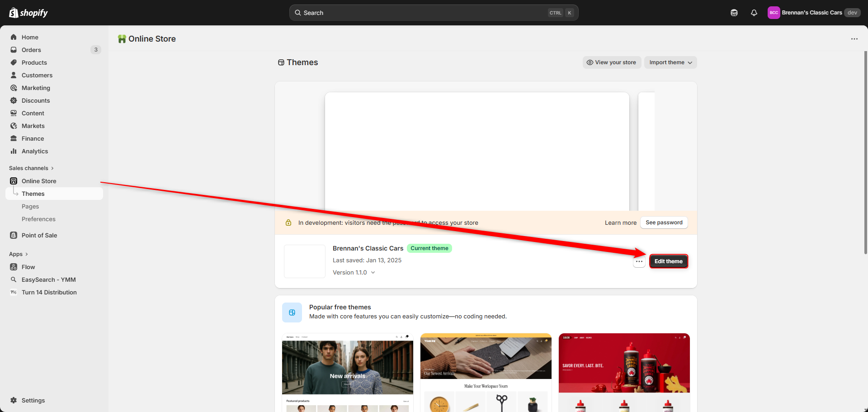Click the Markets globe icon
The width and height of the screenshot is (868, 412).
point(14,126)
